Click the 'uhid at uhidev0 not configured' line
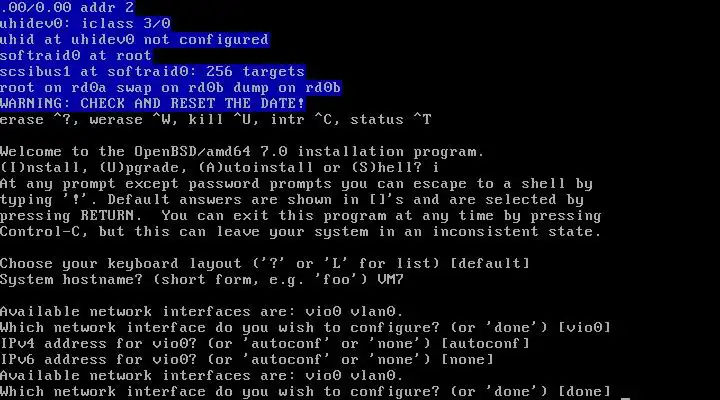Screen dimensions: 720x400 (135, 39)
